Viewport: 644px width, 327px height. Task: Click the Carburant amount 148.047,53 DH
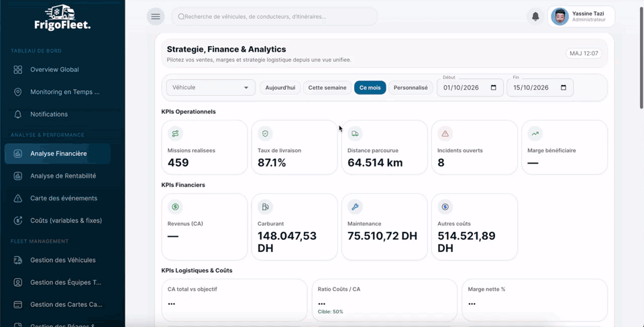pos(287,242)
